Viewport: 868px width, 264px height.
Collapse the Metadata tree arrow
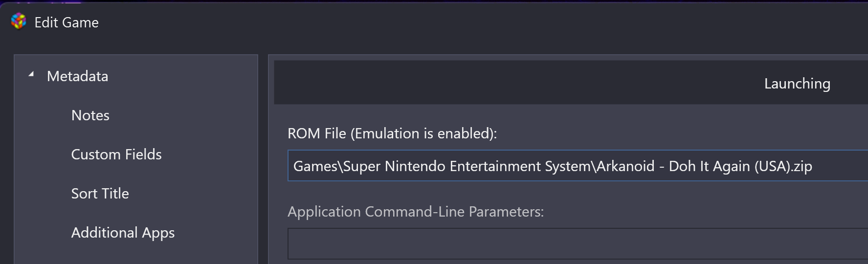pos(31,74)
